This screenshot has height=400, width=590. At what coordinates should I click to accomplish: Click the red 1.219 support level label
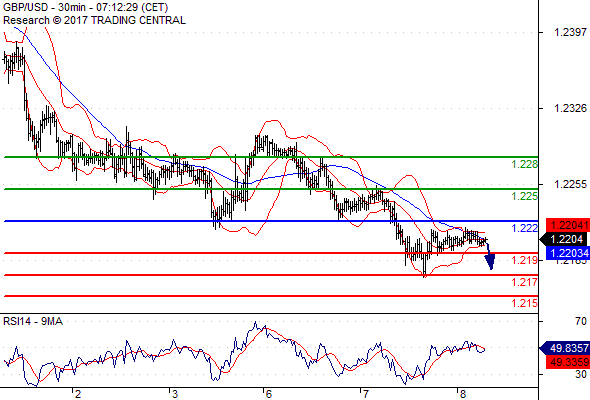(x=525, y=260)
